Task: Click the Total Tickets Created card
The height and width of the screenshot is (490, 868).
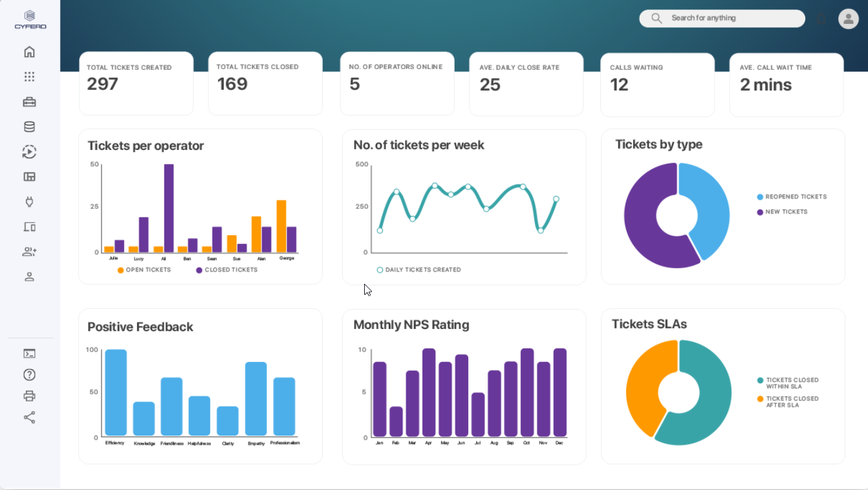Action: [x=136, y=83]
